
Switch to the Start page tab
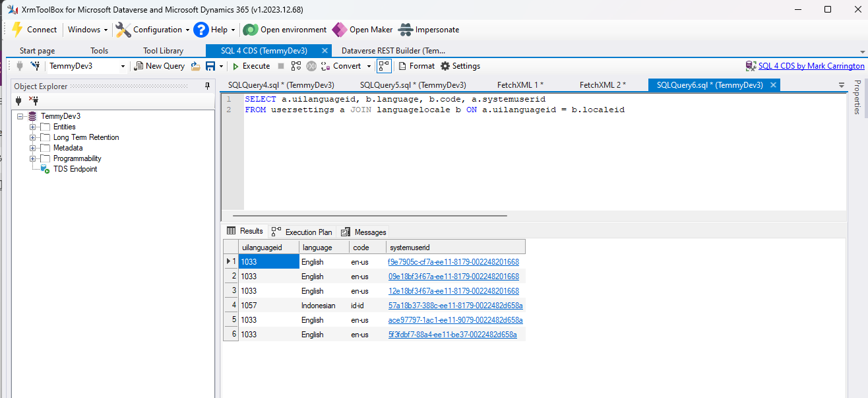pos(37,51)
